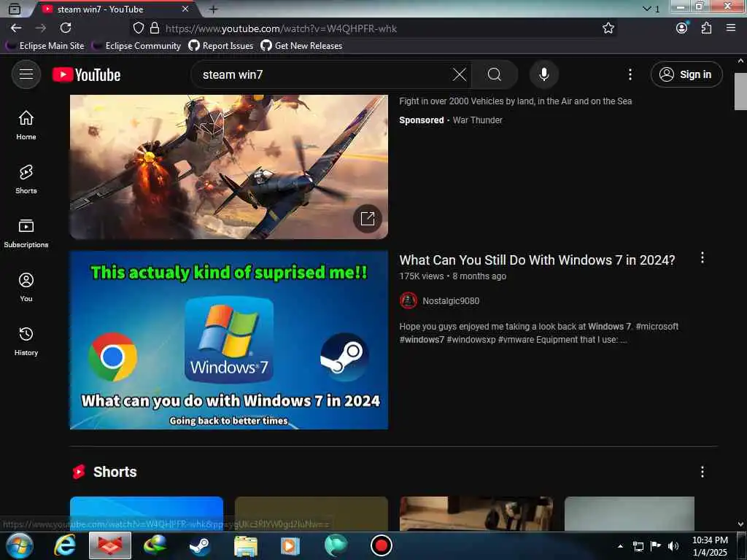Click the War Thunder sponsor name
This screenshot has width=747, height=560.
pos(477,120)
